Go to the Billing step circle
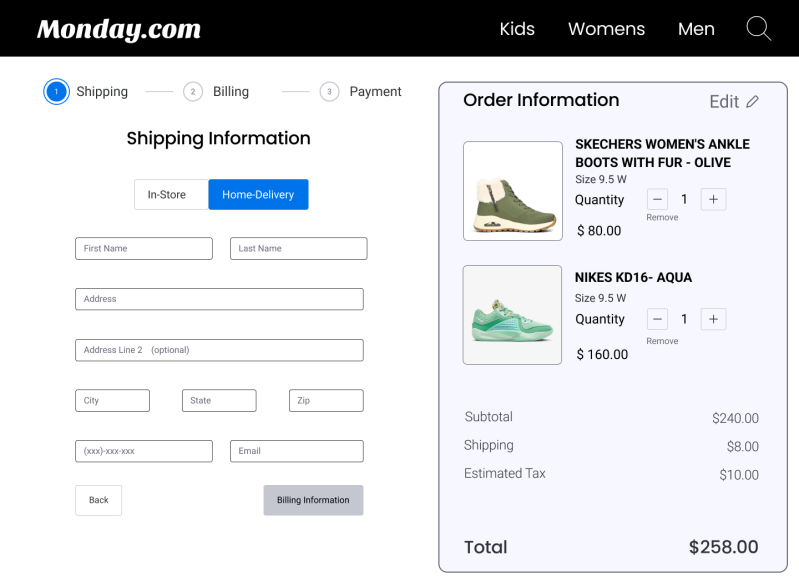The height and width of the screenshot is (586, 799). pos(193,92)
